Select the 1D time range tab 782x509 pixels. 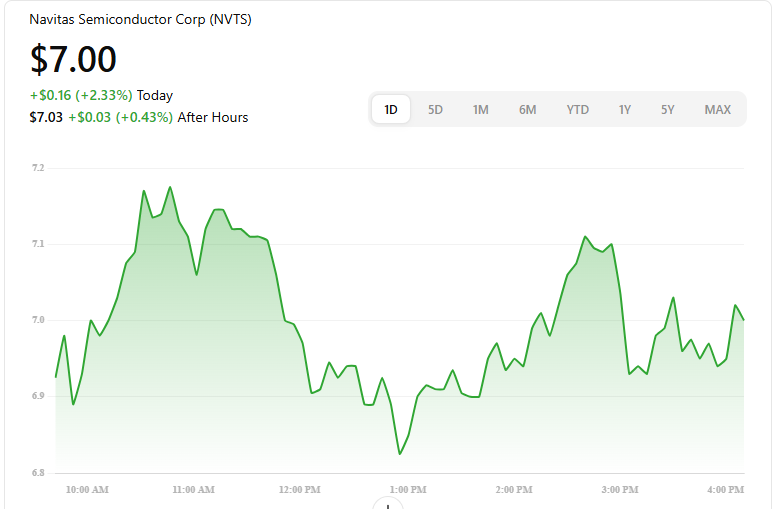point(391,109)
